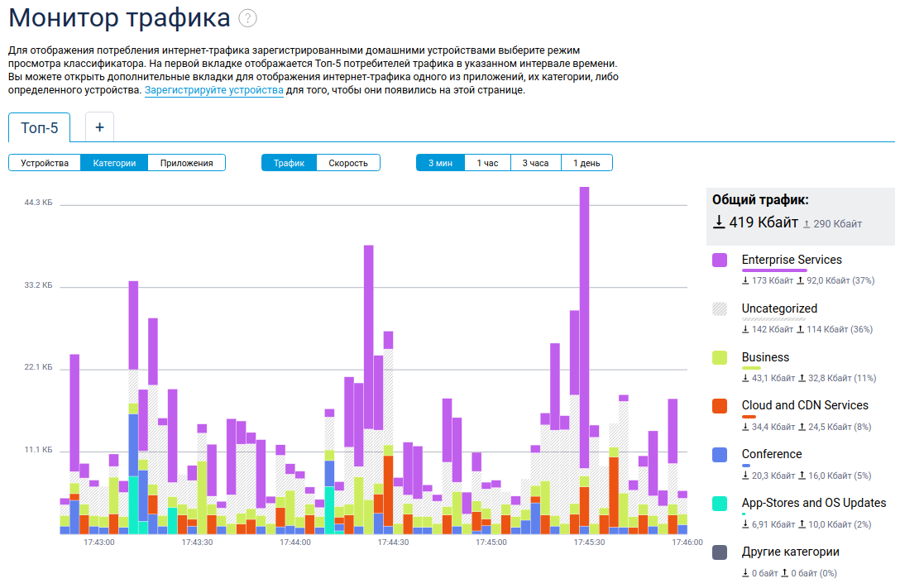Switch view to Приложения

click(187, 163)
